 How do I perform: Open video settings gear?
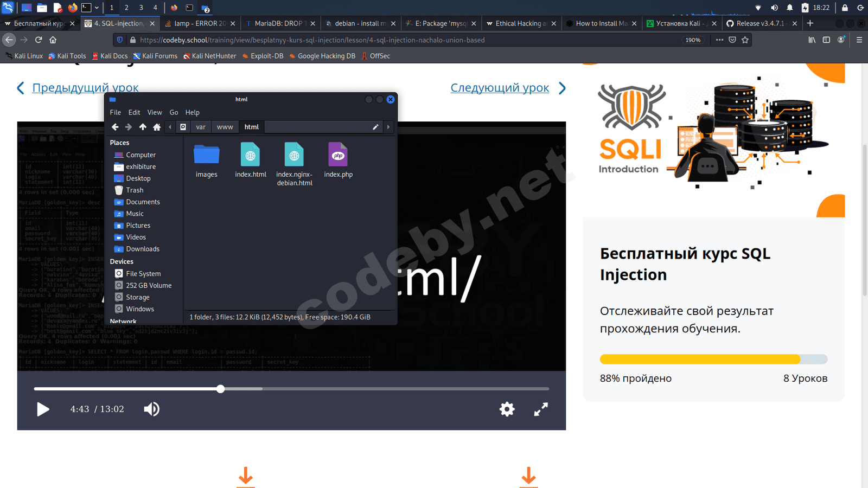[507, 409]
